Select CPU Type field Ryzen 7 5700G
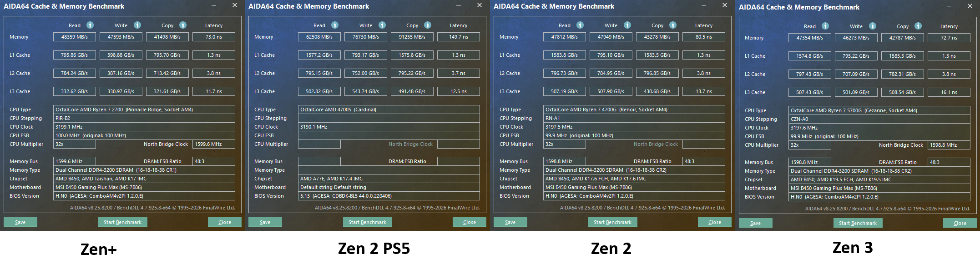This screenshot has width=980, height=264. pyautogui.click(x=879, y=110)
